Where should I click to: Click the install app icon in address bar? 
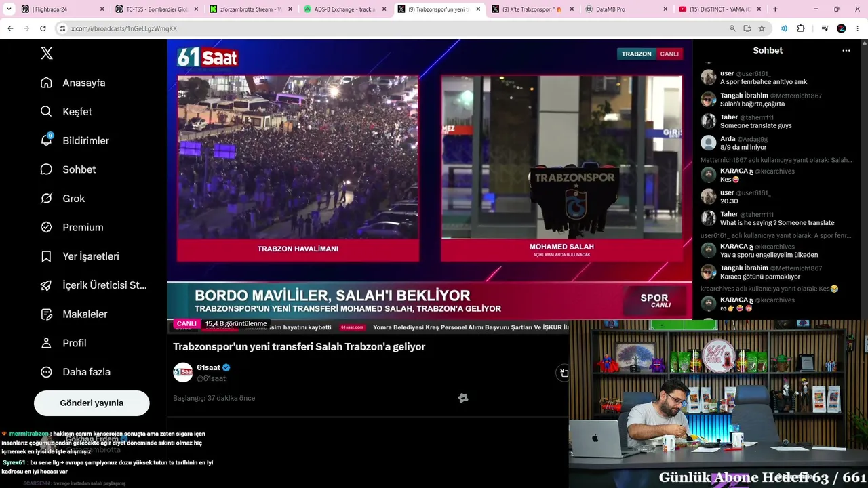pos(747,28)
